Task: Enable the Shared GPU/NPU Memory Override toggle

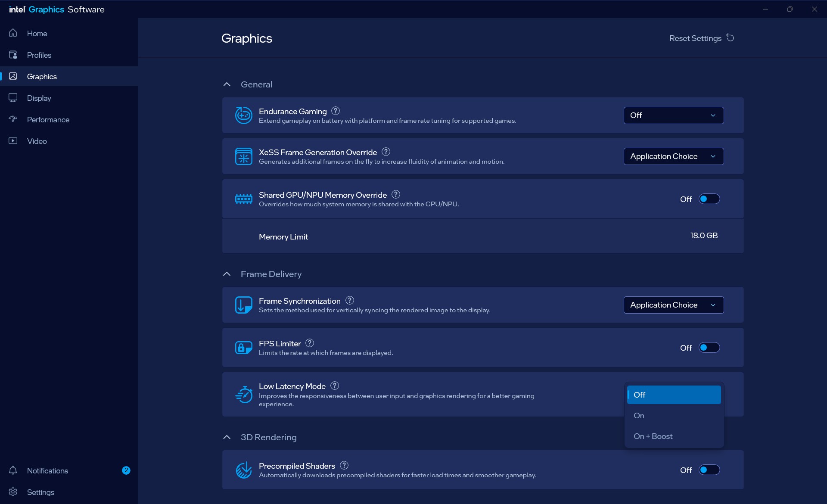Action: pyautogui.click(x=709, y=199)
